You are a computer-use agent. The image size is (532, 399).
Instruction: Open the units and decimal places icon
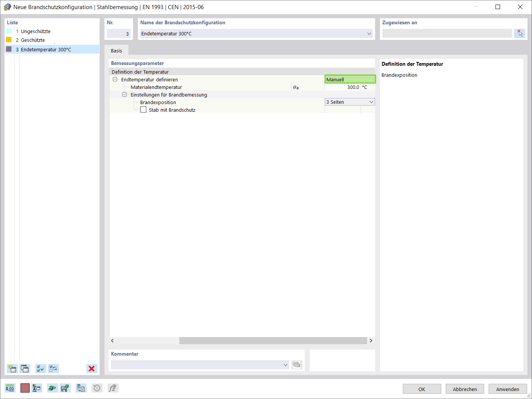point(10,388)
